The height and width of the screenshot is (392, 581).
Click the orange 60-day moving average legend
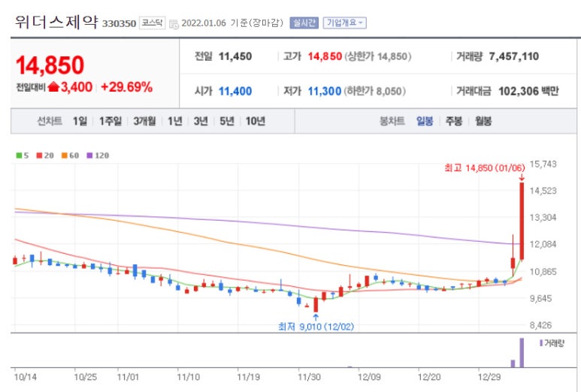point(70,155)
